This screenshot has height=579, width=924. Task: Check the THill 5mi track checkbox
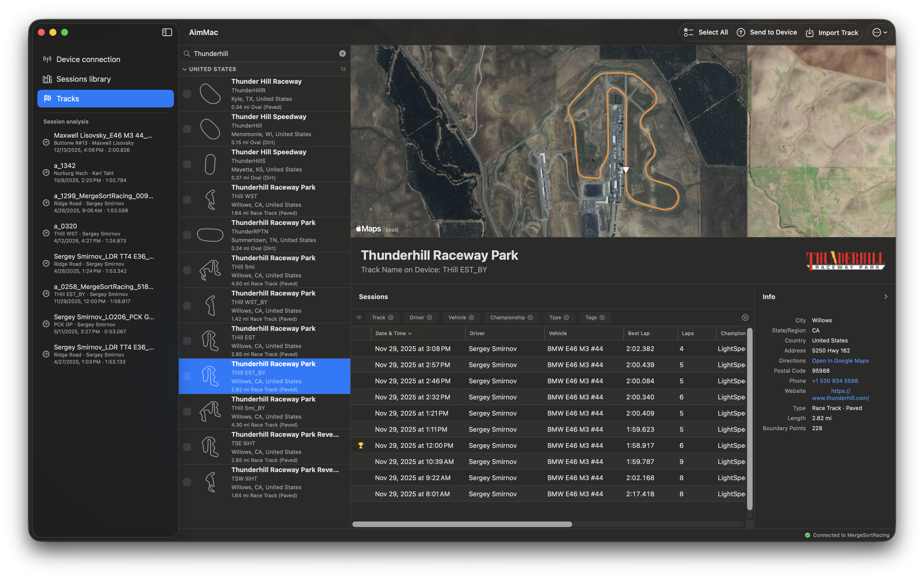click(x=187, y=270)
